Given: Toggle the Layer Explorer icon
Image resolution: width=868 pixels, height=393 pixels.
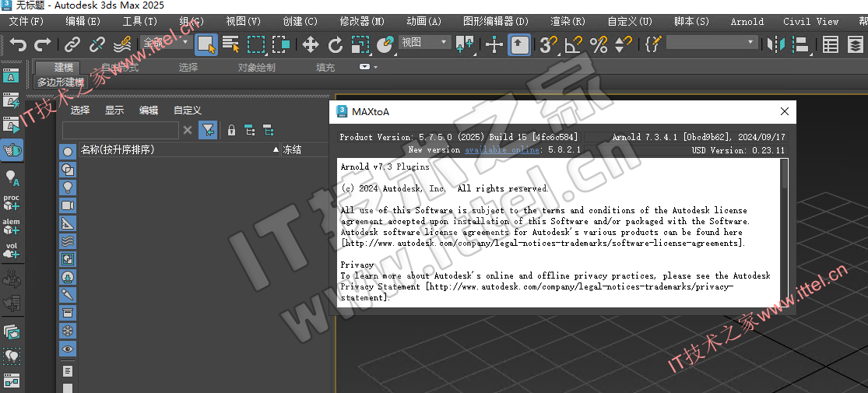Looking at the screenshot, I should tap(856, 44).
